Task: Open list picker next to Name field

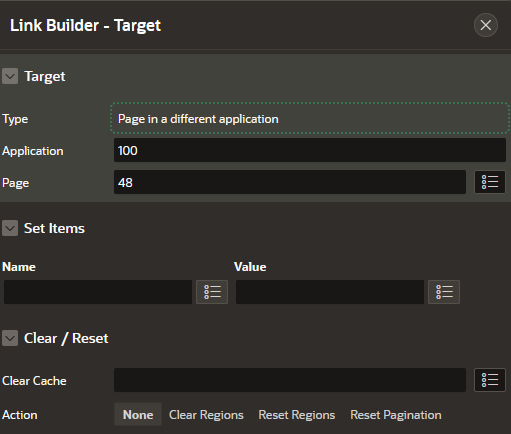Action: [212, 292]
